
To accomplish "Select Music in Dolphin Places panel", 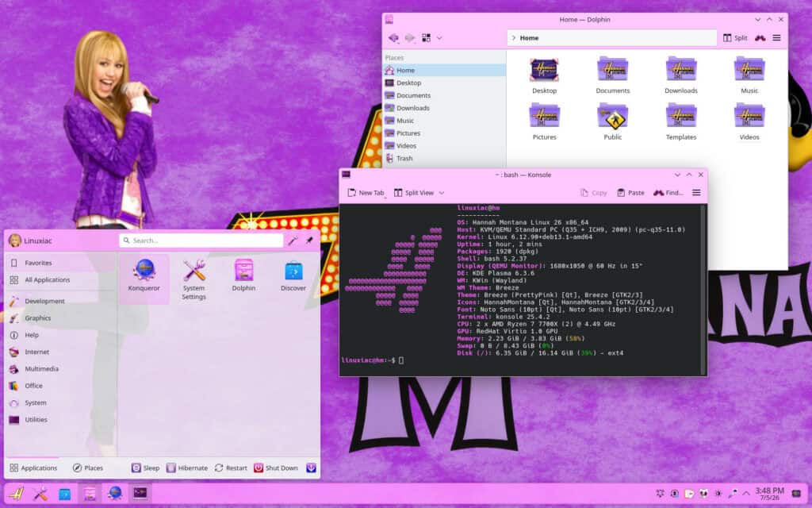I will tap(445, 121).
